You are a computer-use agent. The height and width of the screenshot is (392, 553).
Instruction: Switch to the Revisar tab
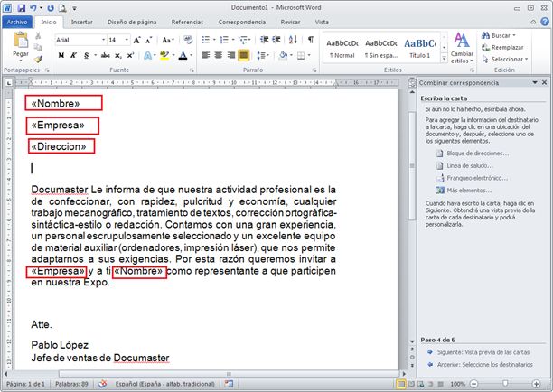click(291, 23)
